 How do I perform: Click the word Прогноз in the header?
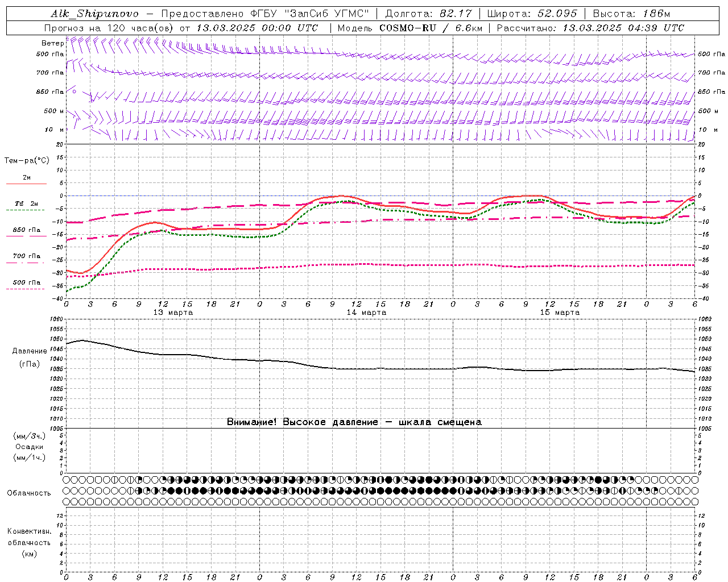(x=64, y=28)
